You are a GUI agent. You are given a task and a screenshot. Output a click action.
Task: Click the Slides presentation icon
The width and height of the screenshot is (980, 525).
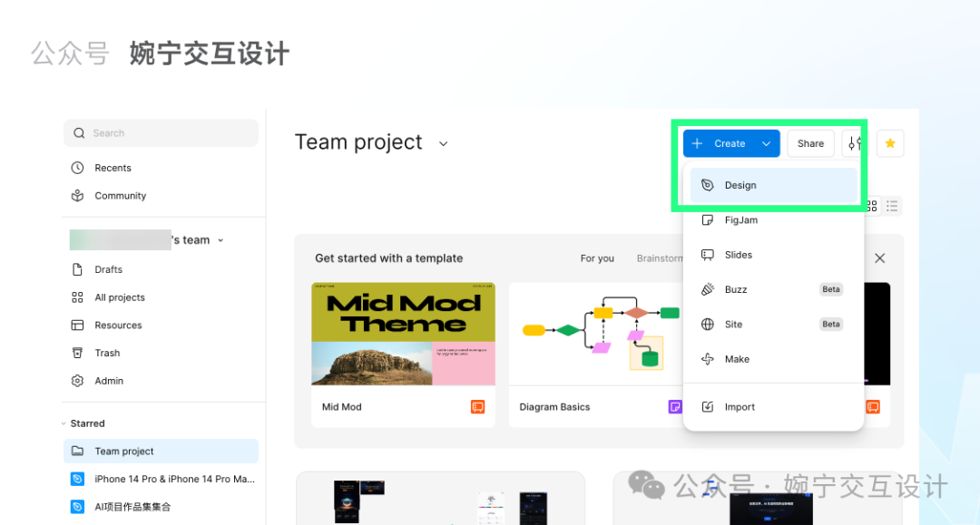click(708, 255)
